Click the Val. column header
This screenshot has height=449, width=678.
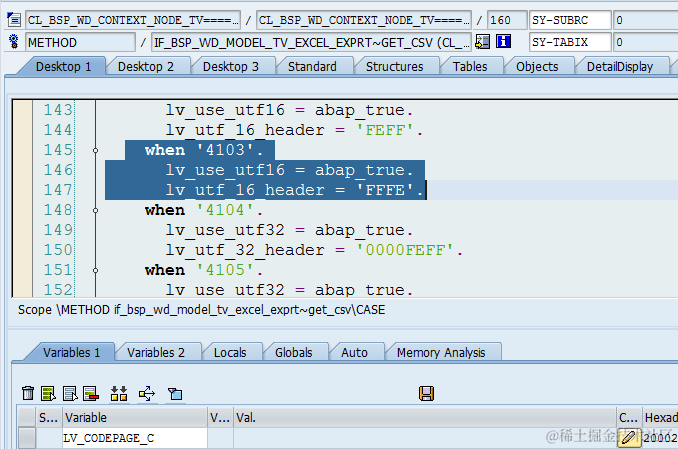425,417
